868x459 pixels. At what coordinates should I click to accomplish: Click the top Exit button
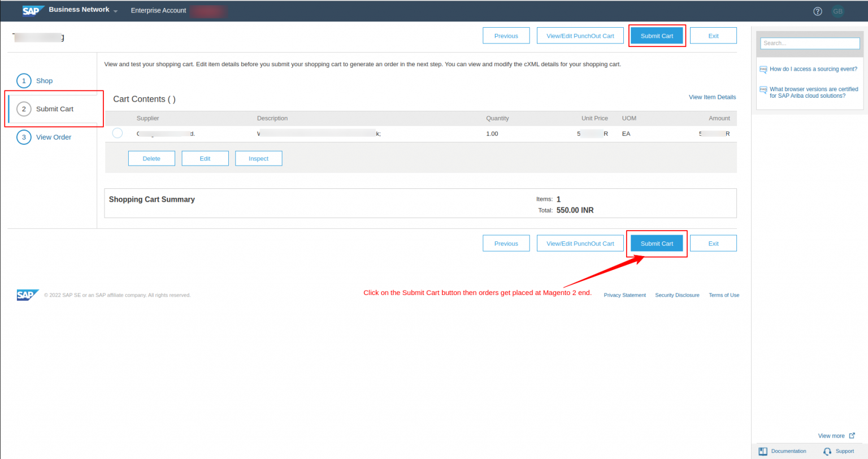pos(713,36)
